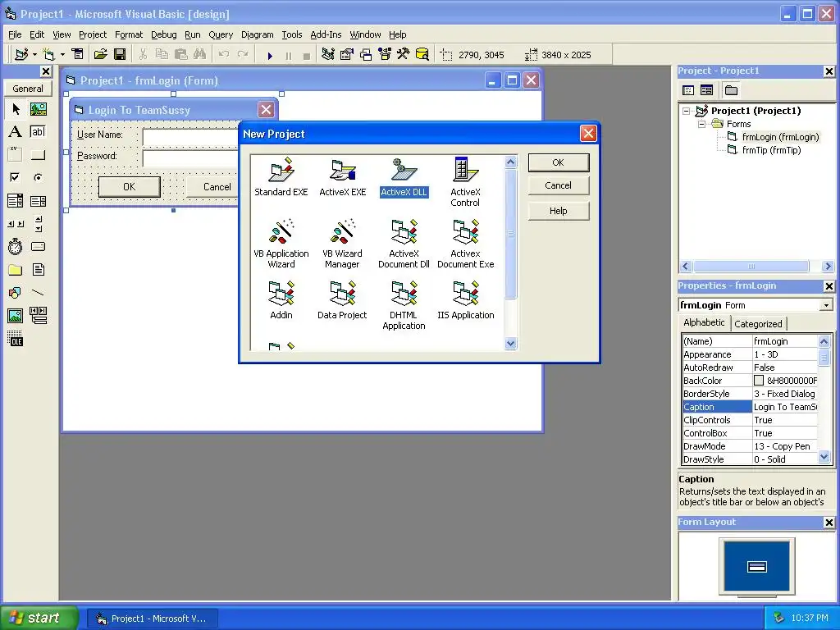Select the OptionButton tool in the toolbox
Image resolution: width=840 pixels, height=630 pixels.
[x=38, y=177]
